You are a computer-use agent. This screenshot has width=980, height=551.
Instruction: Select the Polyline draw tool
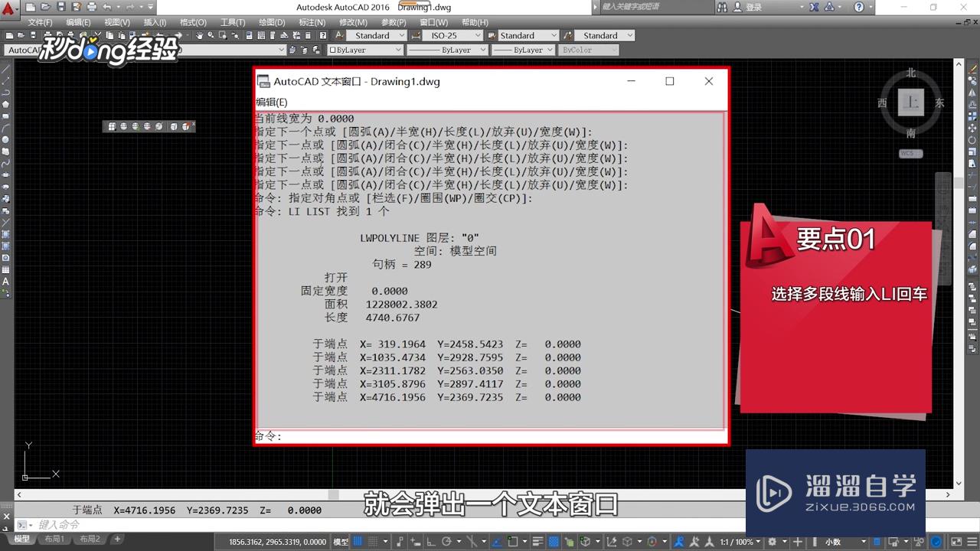click(7, 92)
